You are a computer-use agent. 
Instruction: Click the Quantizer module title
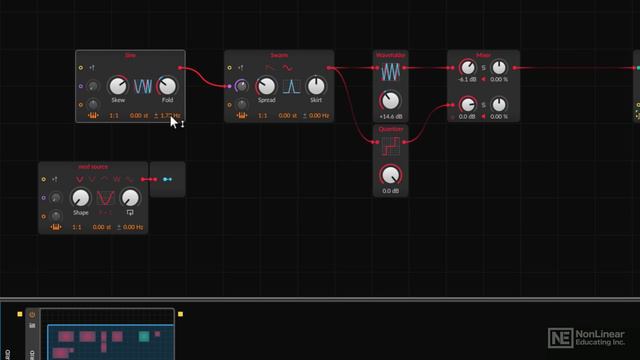pyautogui.click(x=391, y=129)
